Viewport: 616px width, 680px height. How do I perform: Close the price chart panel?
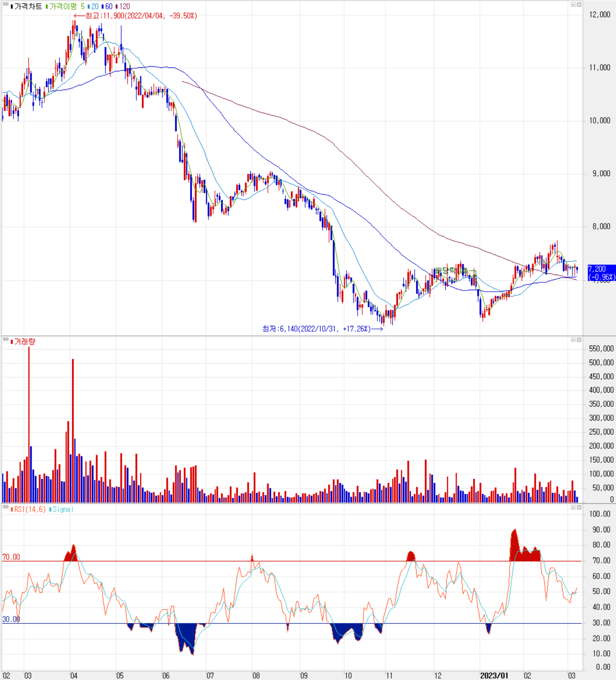579,5
